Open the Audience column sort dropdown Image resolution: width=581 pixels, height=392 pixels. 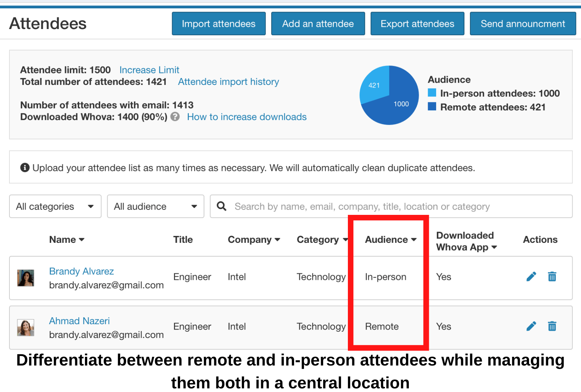pos(414,240)
